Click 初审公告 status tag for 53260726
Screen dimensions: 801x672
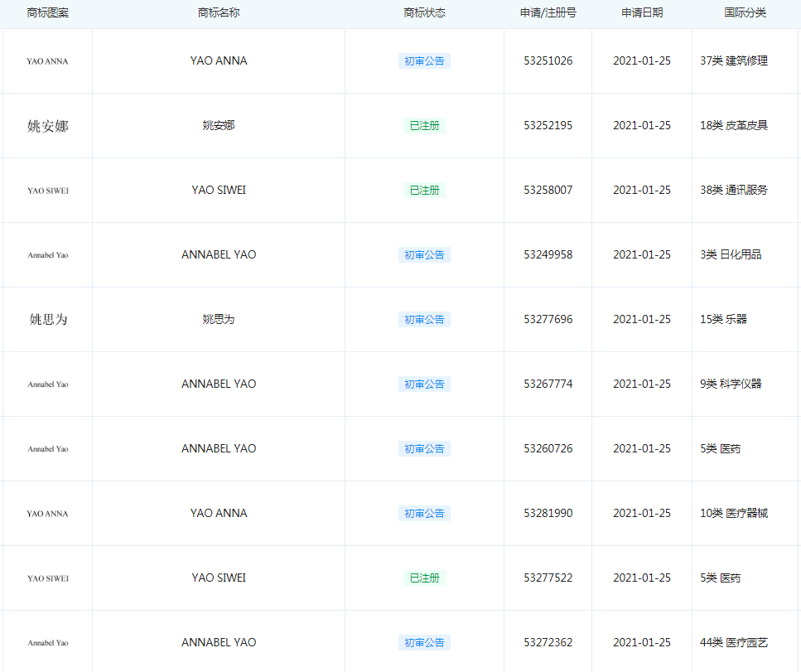click(424, 448)
